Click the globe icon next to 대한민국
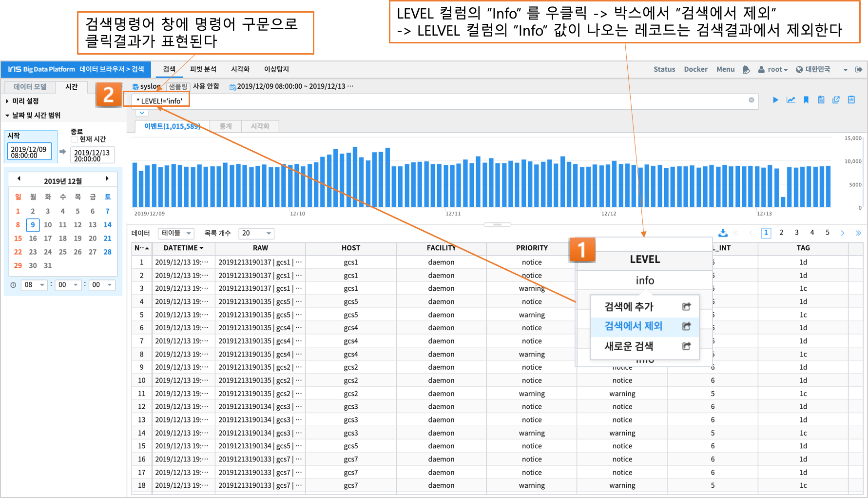Image resolution: width=868 pixels, height=498 pixels. click(799, 70)
